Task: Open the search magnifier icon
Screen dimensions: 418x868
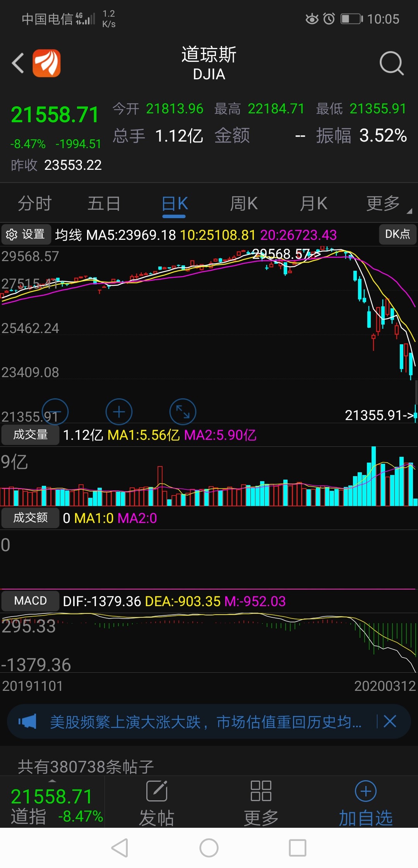Action: pyautogui.click(x=391, y=63)
